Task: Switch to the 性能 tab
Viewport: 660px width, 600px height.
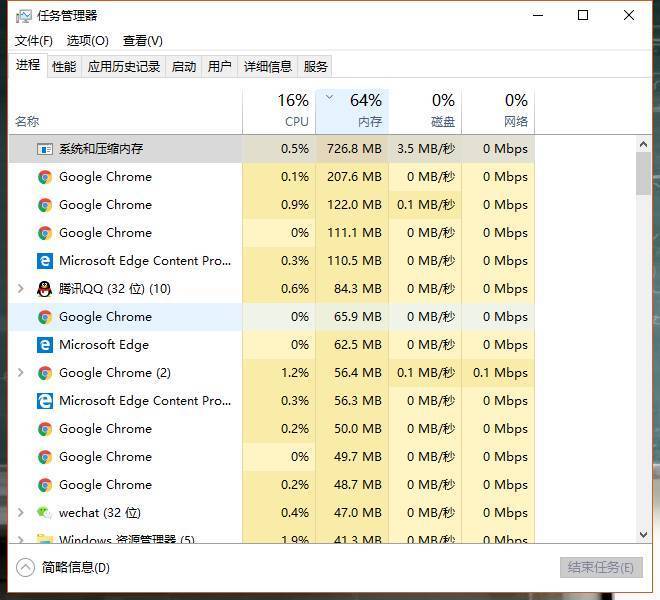Action: pyautogui.click(x=64, y=67)
